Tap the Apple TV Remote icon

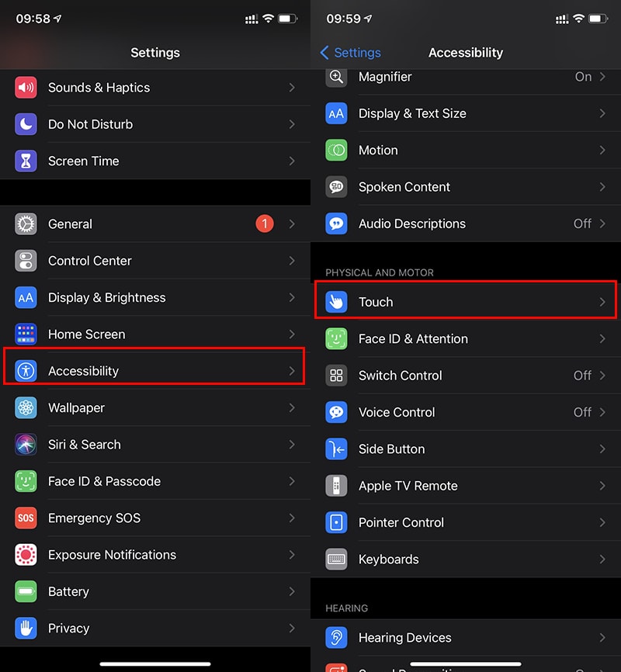(x=336, y=486)
